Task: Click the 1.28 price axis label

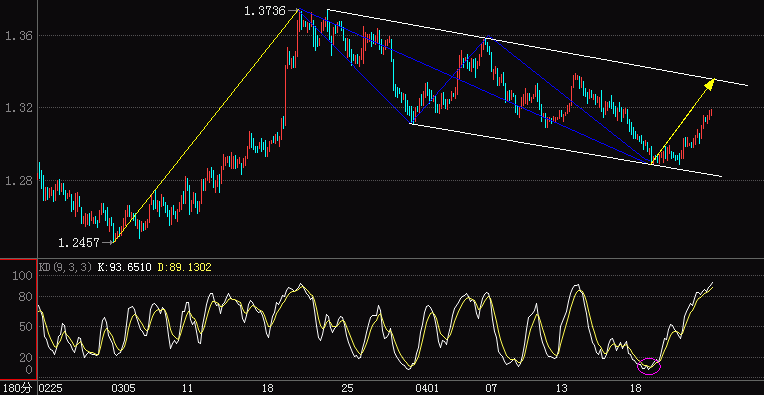Action: (19, 181)
